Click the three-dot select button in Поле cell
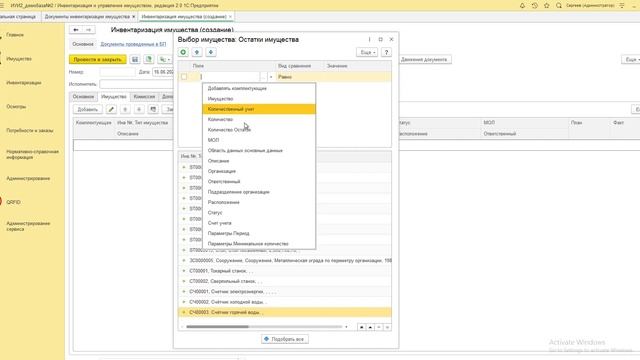Viewport: 640px width, 360px height. (263, 77)
